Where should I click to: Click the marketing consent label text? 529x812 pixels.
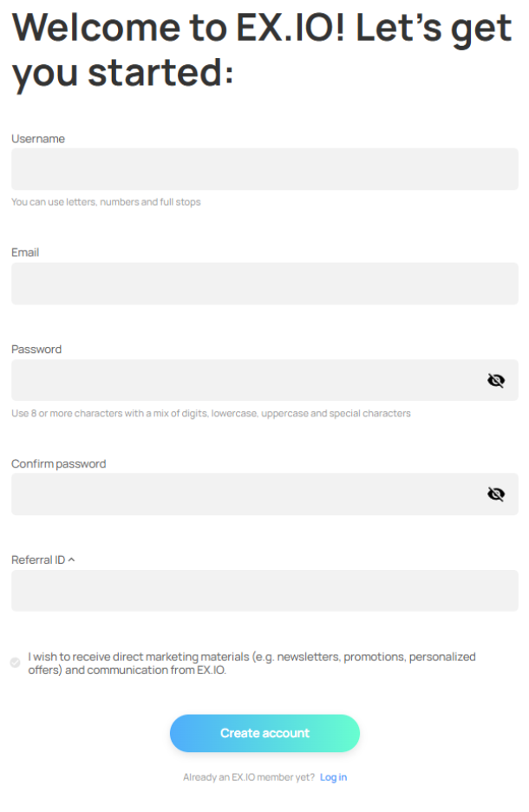[x=251, y=664]
